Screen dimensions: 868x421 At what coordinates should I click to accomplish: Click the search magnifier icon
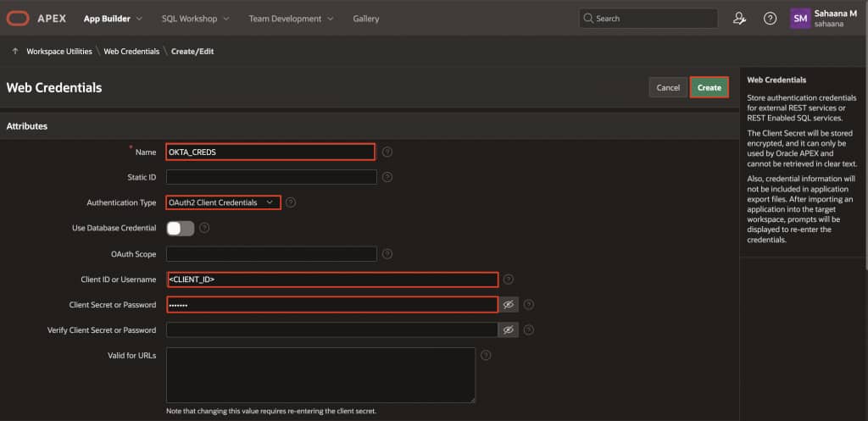[x=588, y=19]
